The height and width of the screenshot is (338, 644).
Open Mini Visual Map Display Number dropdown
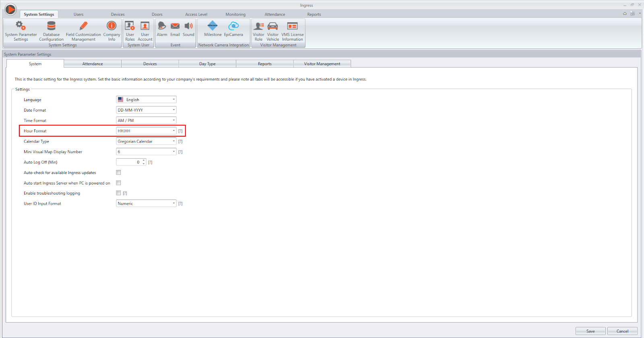pyautogui.click(x=146, y=152)
